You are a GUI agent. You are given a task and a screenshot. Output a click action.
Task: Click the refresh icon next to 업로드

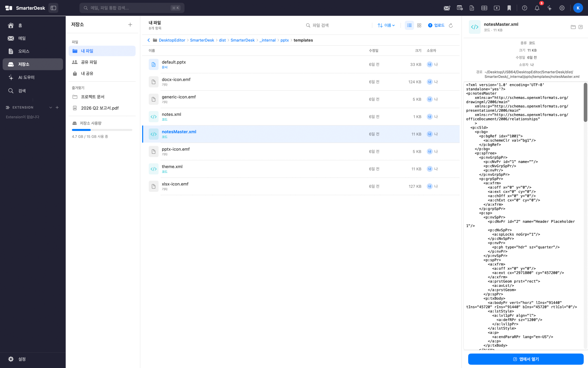pos(451,25)
